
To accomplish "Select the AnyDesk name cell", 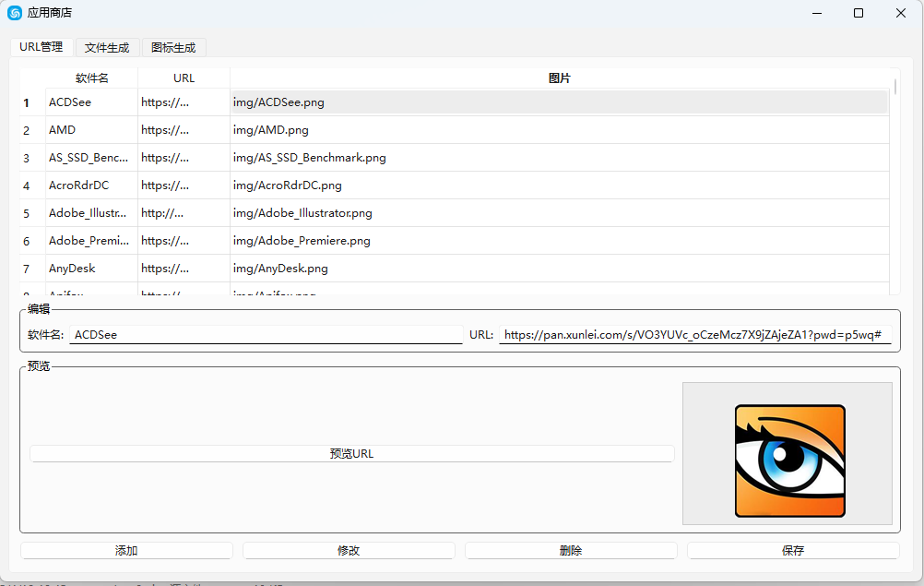I will click(92, 269).
